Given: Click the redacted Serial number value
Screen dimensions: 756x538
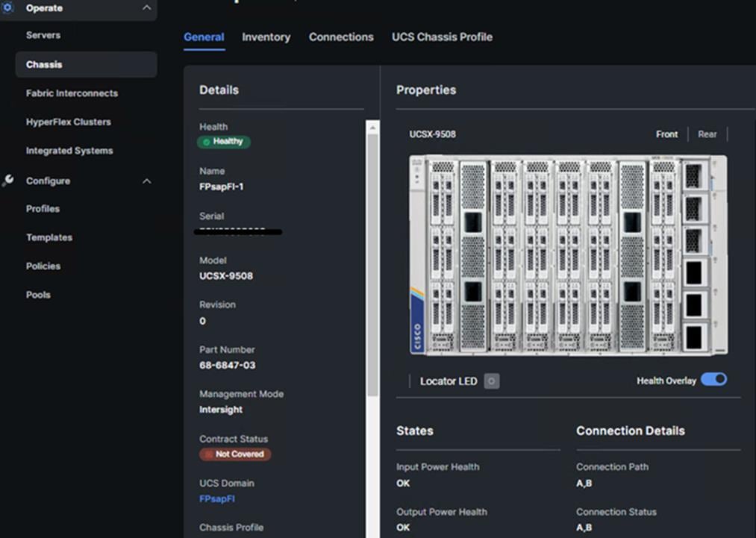Looking at the screenshot, I should (238, 232).
